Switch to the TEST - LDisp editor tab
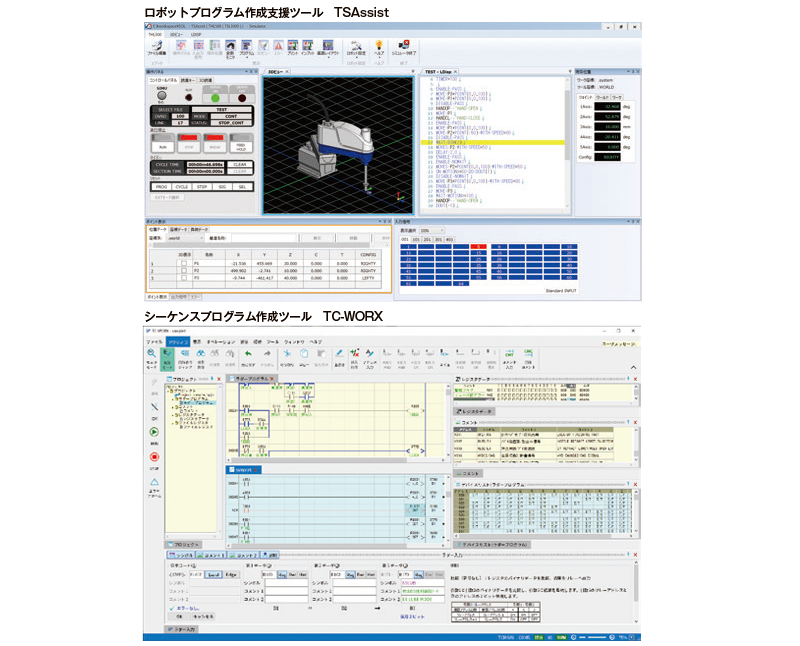Viewport: 800px width, 646px height. [x=439, y=72]
